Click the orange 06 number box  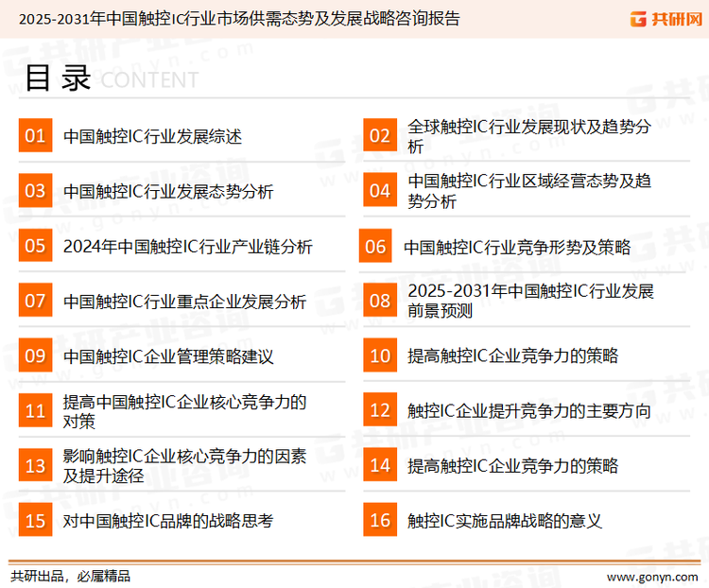click(x=375, y=246)
